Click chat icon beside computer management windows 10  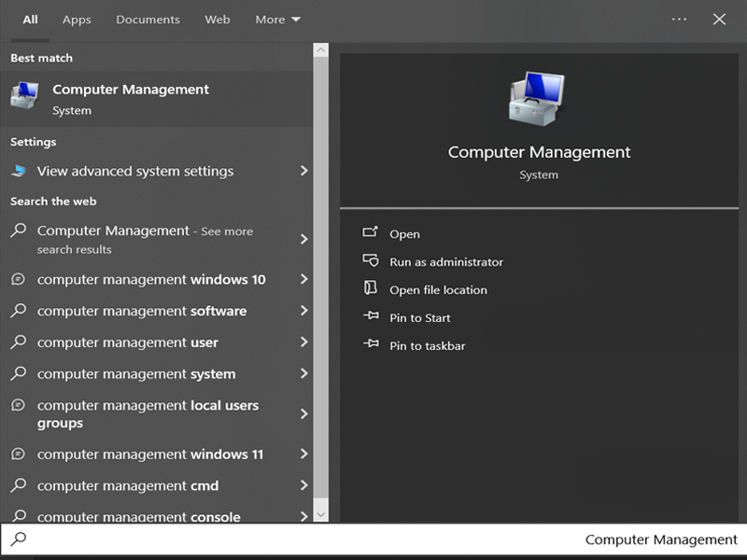[x=18, y=279]
